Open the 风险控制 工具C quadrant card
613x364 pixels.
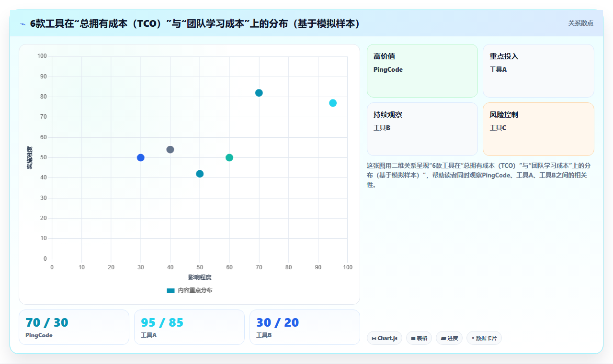click(538, 129)
